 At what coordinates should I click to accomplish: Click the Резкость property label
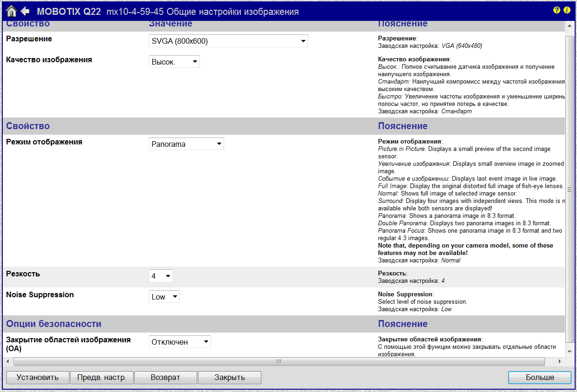23,274
